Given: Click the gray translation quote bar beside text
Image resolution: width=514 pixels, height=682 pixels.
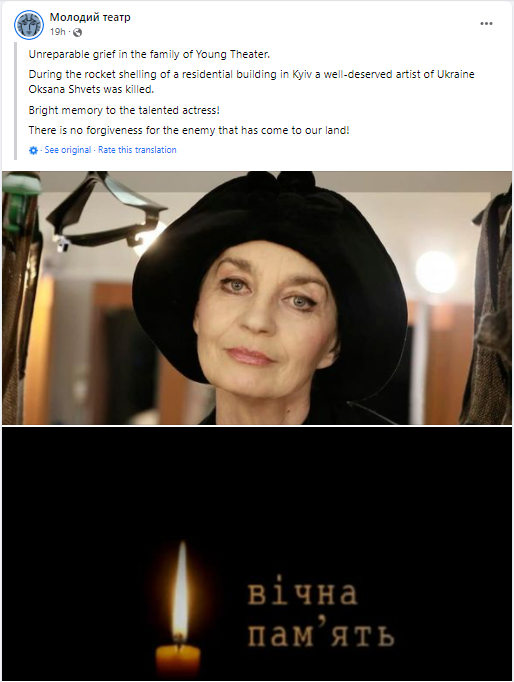Looking at the screenshot, I should 16,101.
